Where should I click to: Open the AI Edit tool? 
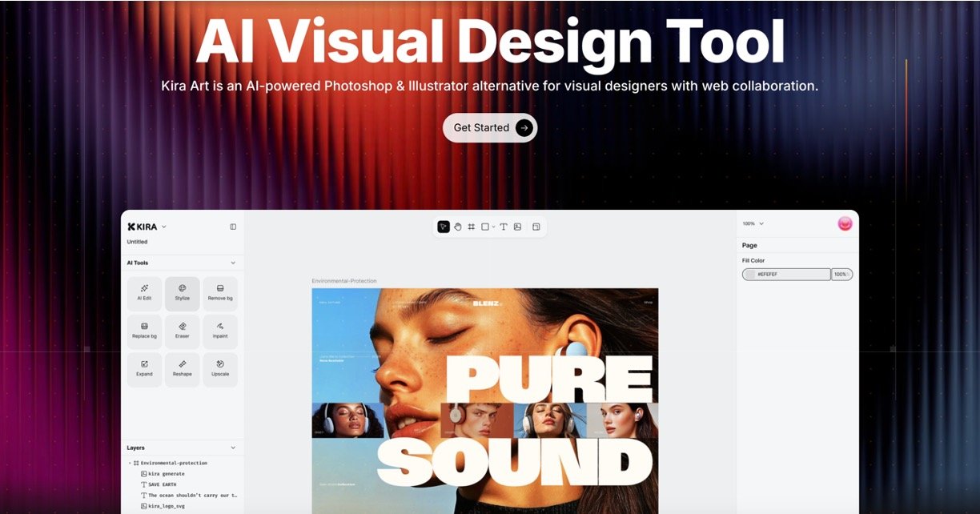click(x=144, y=294)
